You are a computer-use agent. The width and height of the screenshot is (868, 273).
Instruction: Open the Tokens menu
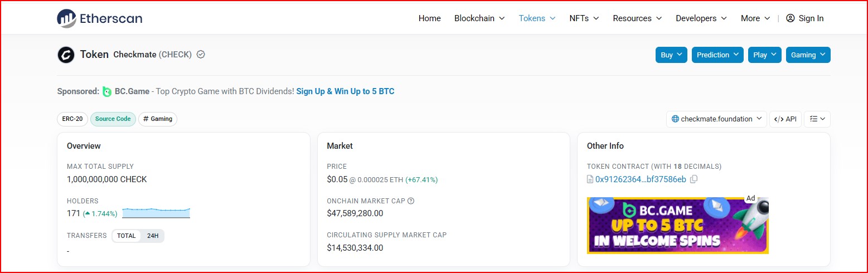537,18
